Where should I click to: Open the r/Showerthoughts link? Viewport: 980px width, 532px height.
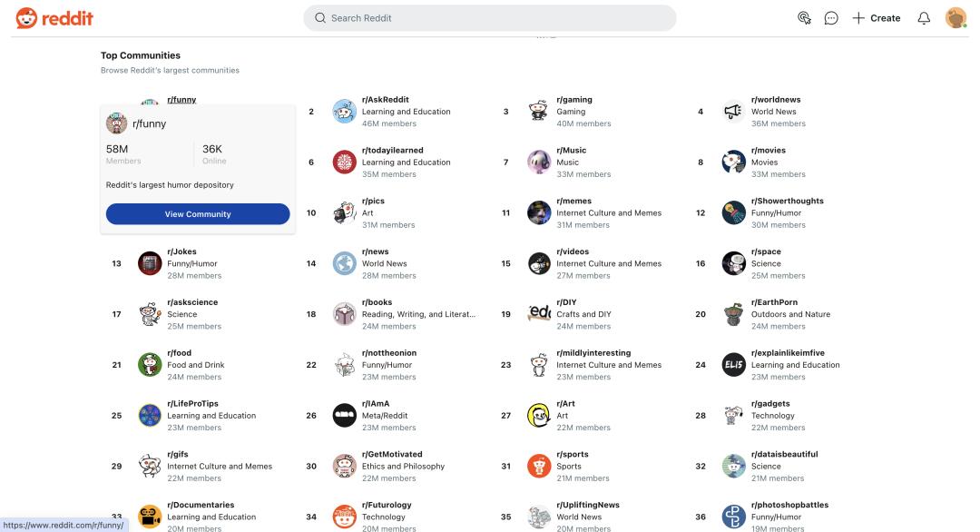(x=787, y=201)
